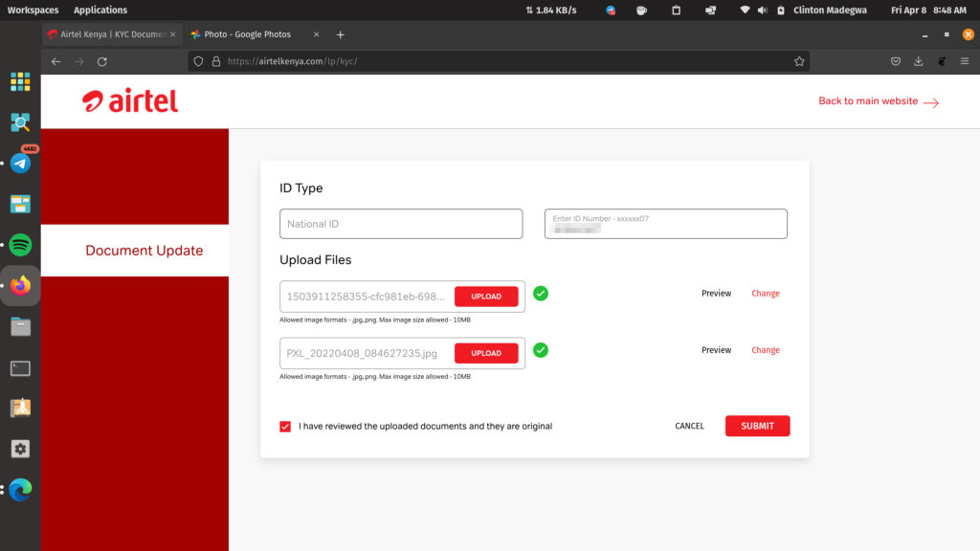Open the Clinton Madegwa user menu
The image size is (980, 551).
coord(830,10)
